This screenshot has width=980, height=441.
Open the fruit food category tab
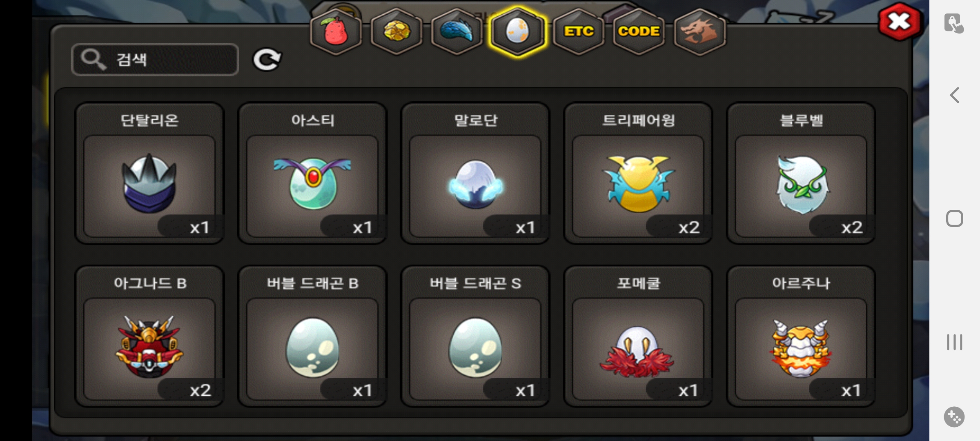[x=336, y=31]
